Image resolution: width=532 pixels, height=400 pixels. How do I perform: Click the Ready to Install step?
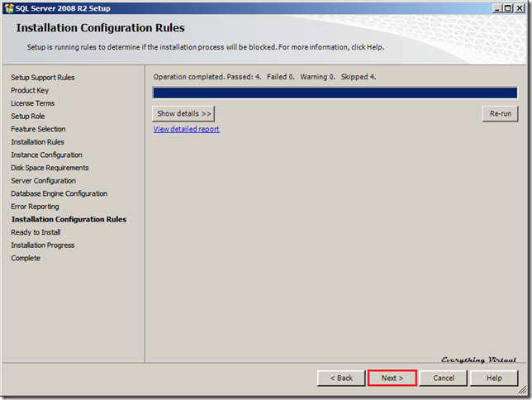pyautogui.click(x=36, y=232)
